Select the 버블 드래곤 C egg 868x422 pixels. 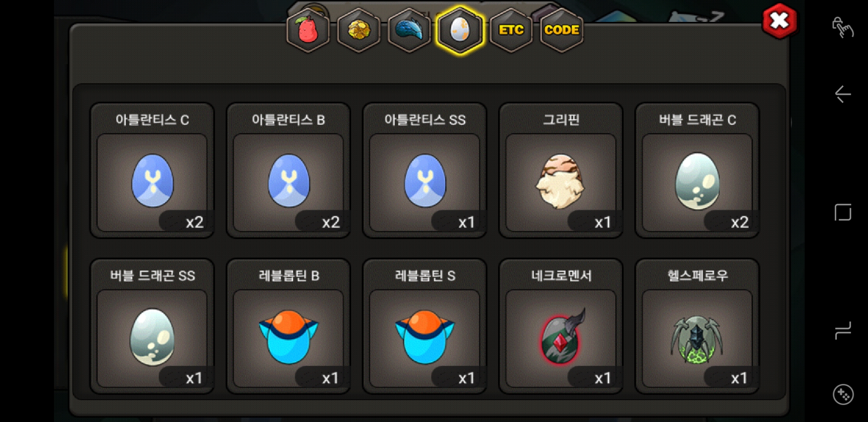(697, 170)
